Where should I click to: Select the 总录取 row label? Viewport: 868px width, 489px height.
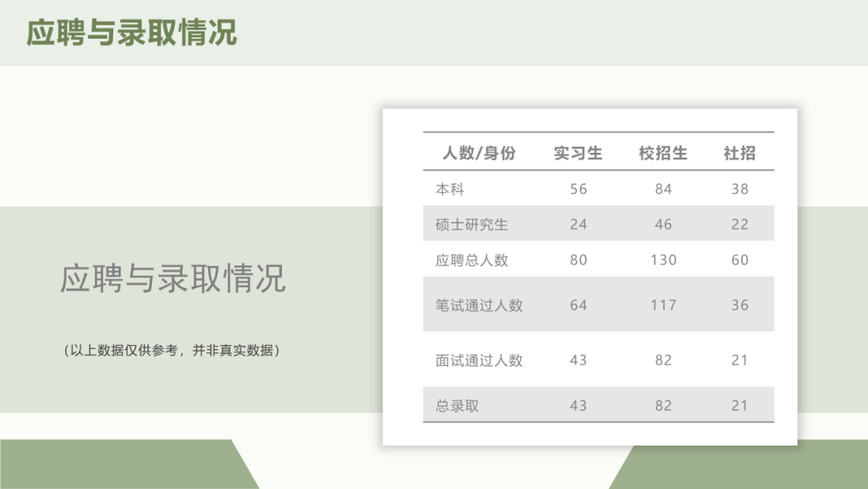457,405
